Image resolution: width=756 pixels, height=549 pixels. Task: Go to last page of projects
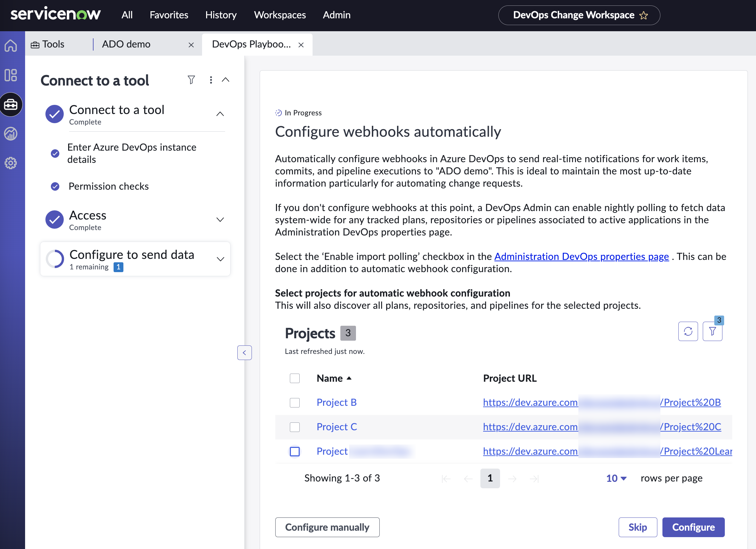(534, 478)
